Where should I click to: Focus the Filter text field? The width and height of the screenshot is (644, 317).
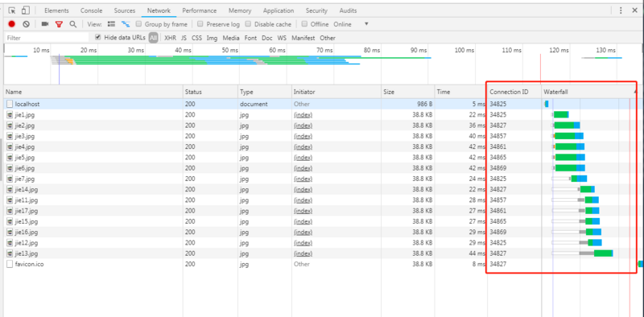click(x=47, y=38)
